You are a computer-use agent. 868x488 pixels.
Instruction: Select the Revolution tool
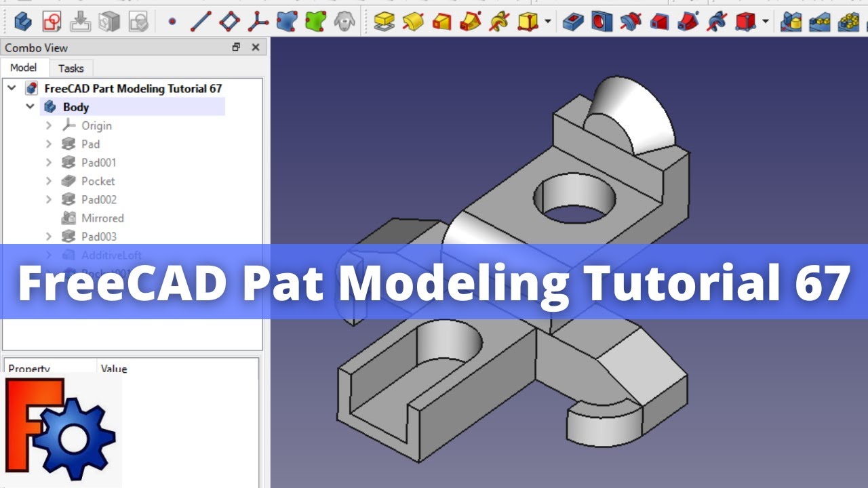click(x=413, y=22)
